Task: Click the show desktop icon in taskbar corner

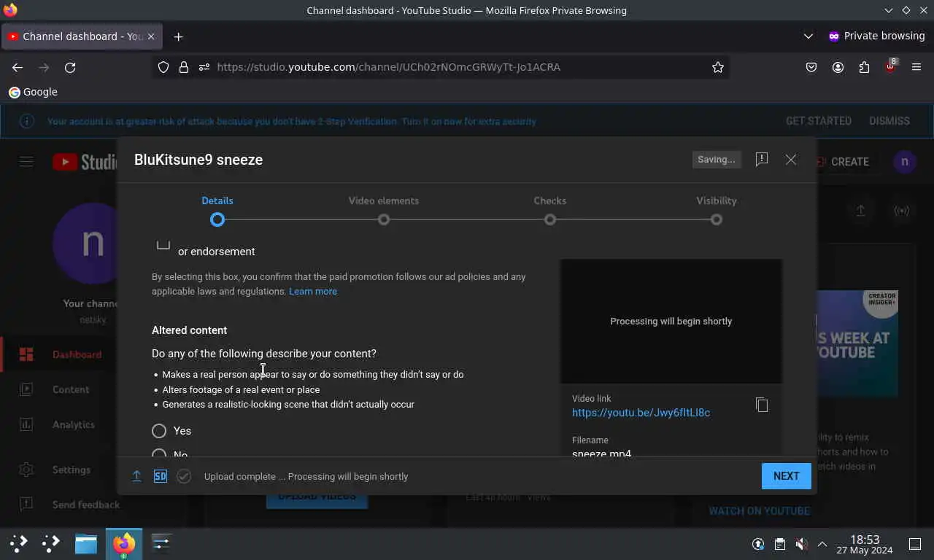Action: point(915,544)
